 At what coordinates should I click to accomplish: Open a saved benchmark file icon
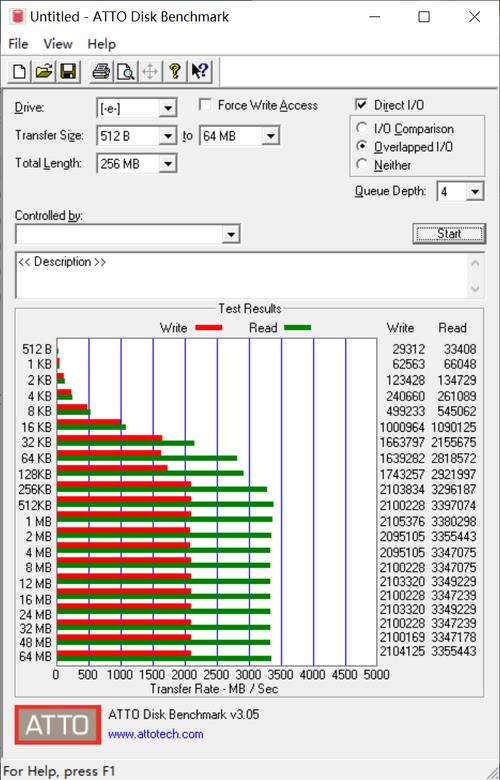(44, 72)
